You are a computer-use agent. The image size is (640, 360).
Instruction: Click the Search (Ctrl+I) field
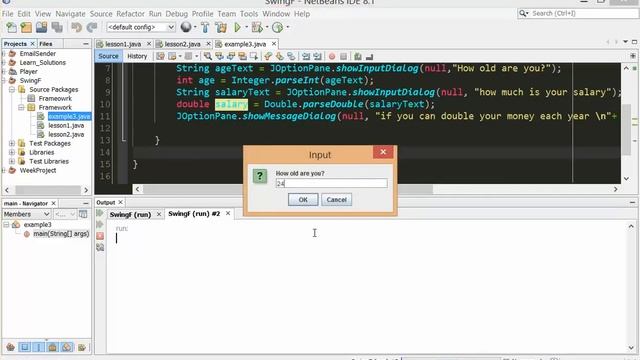(x=578, y=13)
